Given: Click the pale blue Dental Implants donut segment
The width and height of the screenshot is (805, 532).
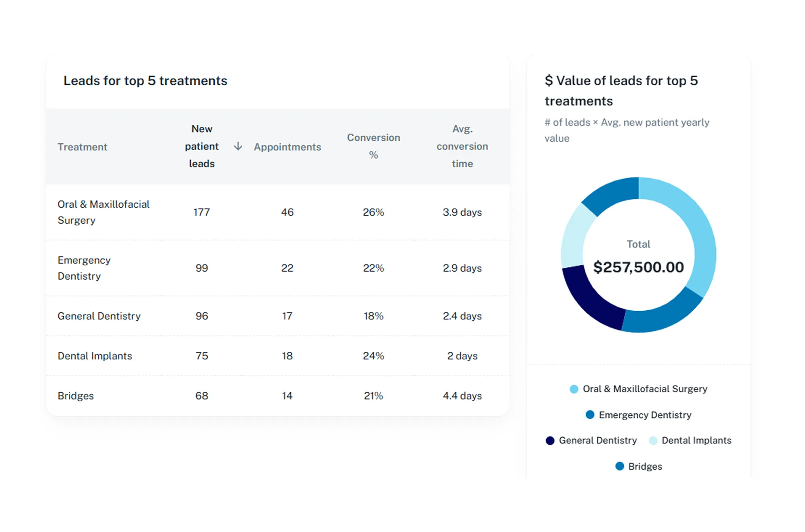Looking at the screenshot, I should (x=576, y=237).
